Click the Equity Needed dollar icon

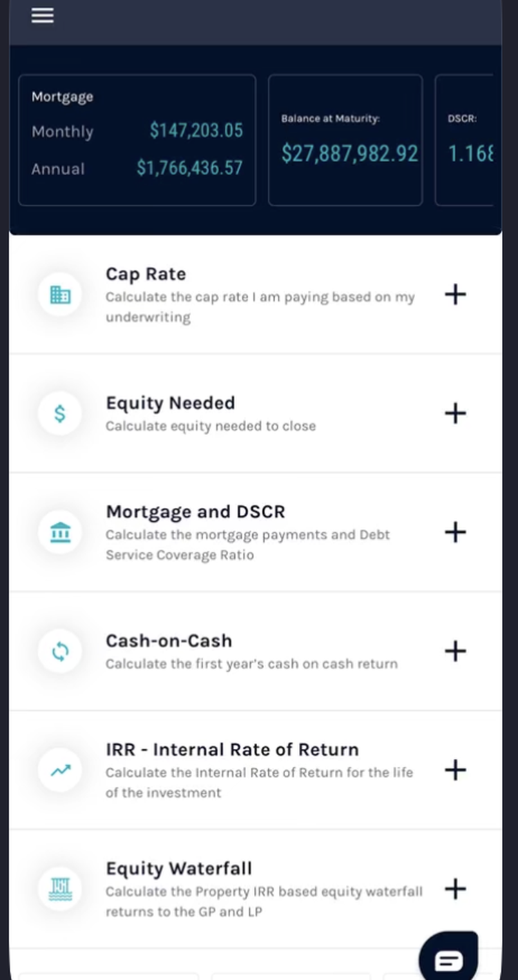tap(60, 413)
